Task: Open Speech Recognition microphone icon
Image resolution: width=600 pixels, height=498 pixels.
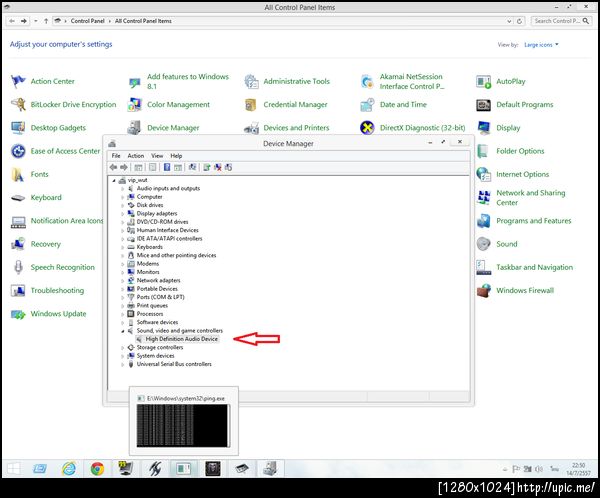Action: [18, 267]
